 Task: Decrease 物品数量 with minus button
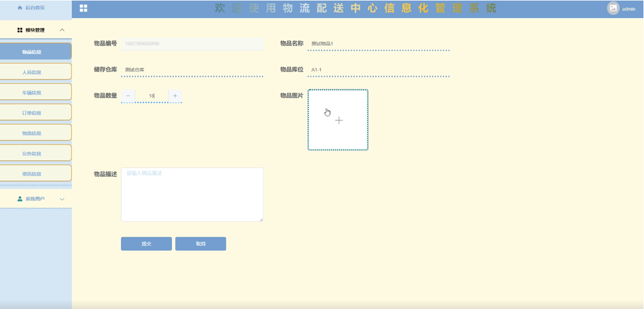click(x=128, y=96)
